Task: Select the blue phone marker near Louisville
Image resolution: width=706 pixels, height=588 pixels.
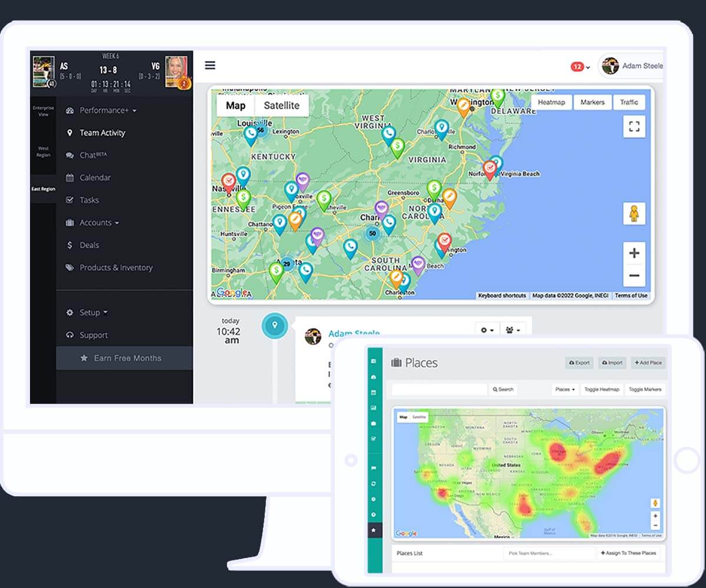Action: click(x=251, y=136)
